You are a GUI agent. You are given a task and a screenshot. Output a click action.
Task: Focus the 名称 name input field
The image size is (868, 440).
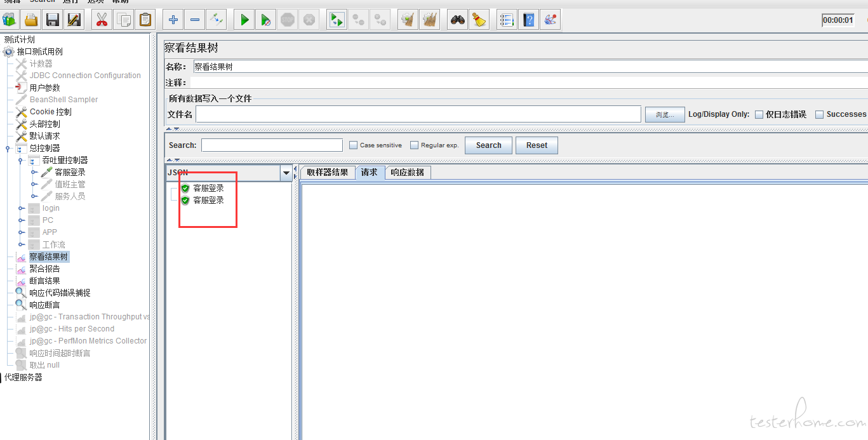pos(530,66)
